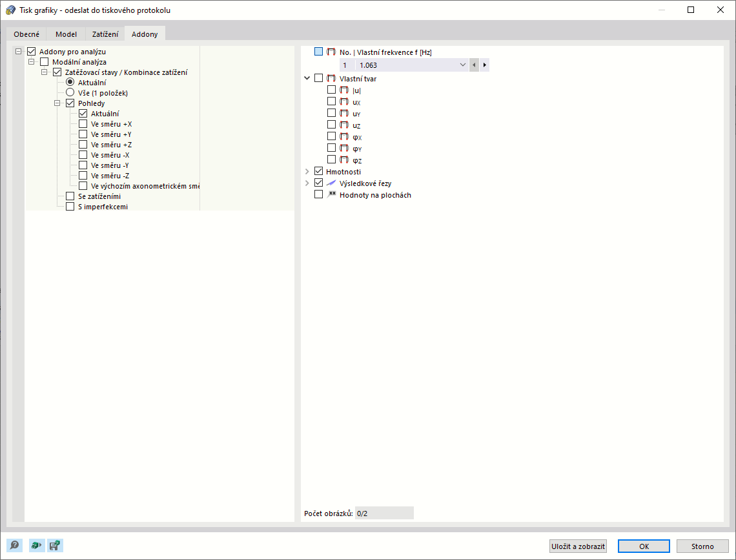Check the |u| checkbox
This screenshot has width=736, height=560.
(x=331, y=90)
